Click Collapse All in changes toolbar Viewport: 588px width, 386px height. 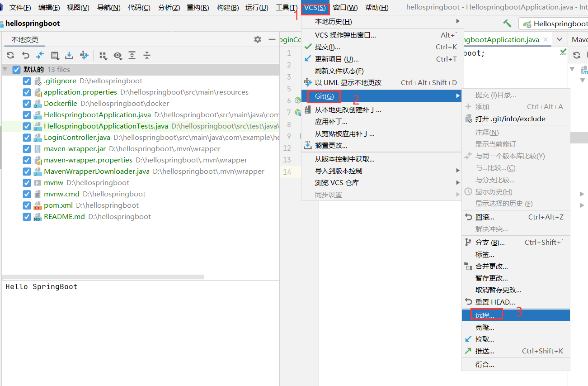[147, 55]
